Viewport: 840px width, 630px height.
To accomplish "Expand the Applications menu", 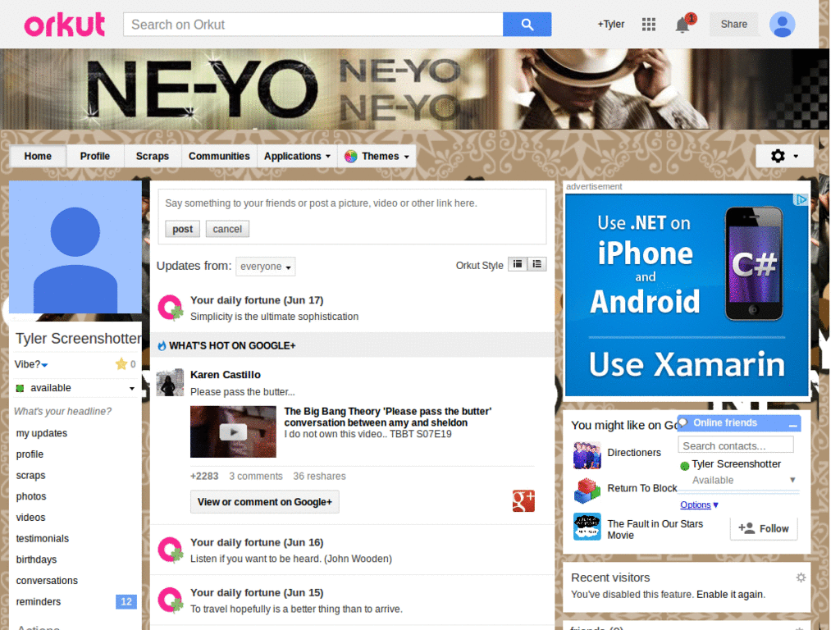I will point(297,156).
